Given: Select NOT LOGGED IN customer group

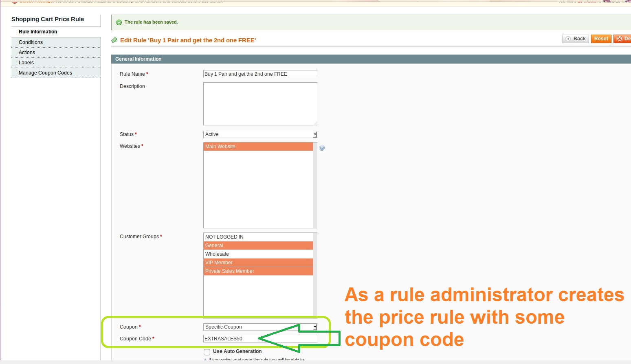Looking at the screenshot, I should [258, 237].
